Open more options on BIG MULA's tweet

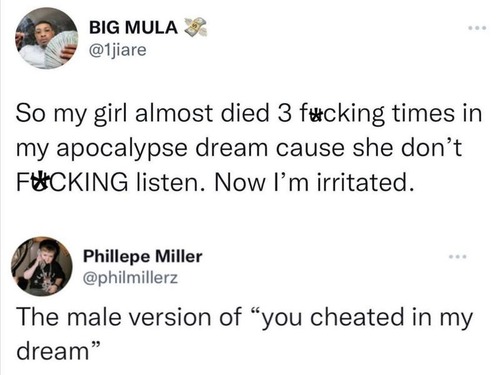click(477, 28)
